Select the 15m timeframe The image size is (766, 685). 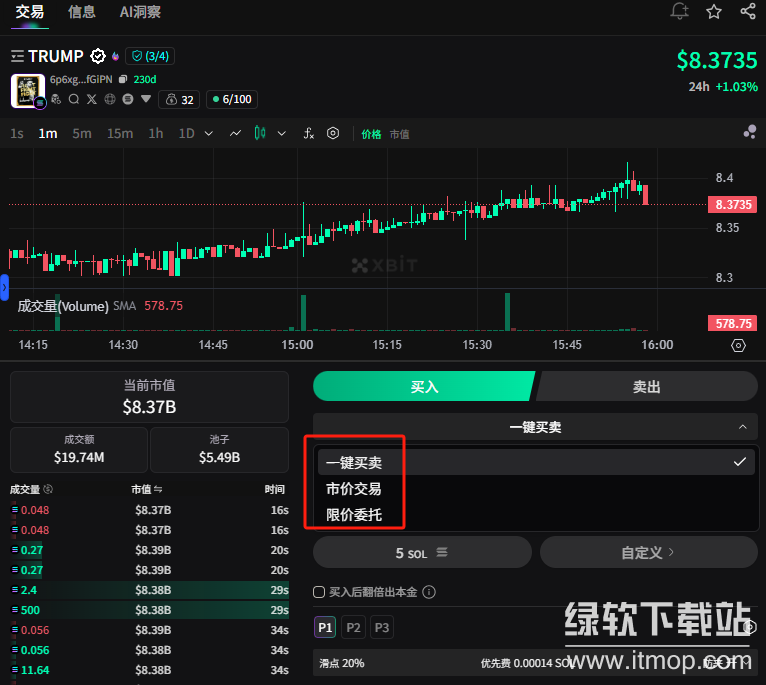pos(120,133)
